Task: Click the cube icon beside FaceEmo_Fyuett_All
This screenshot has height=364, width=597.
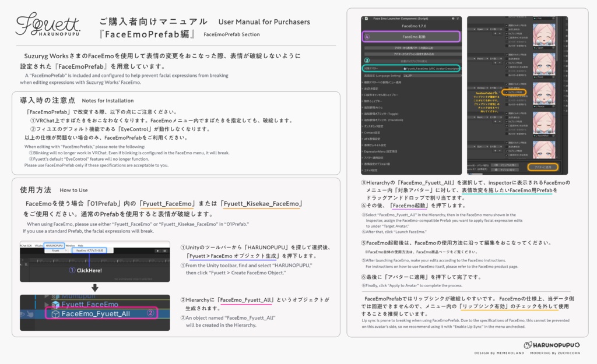Action: coord(55,314)
